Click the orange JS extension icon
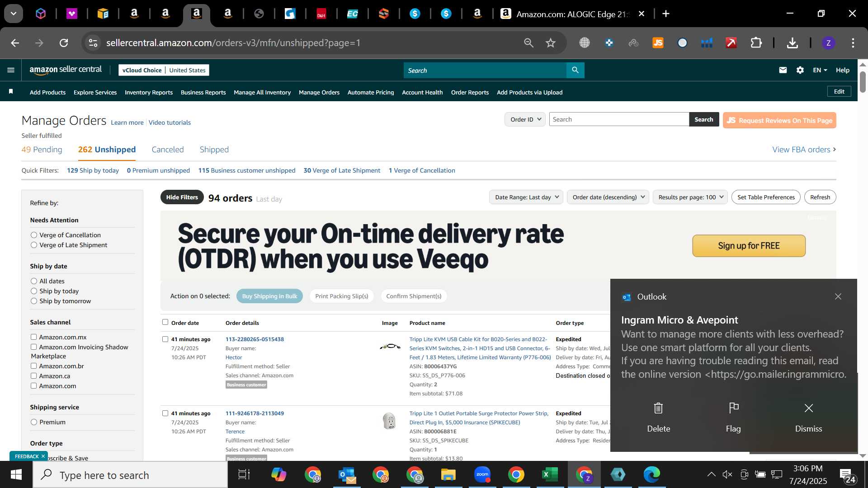 [658, 43]
